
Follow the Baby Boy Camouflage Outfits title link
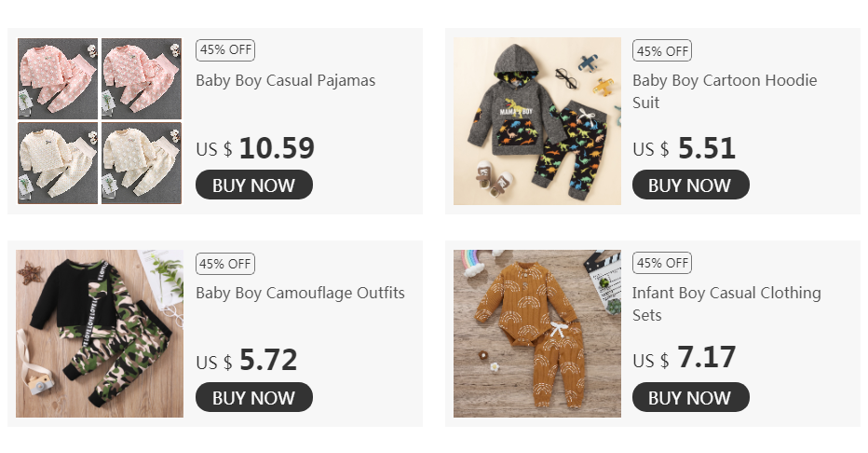click(x=300, y=293)
